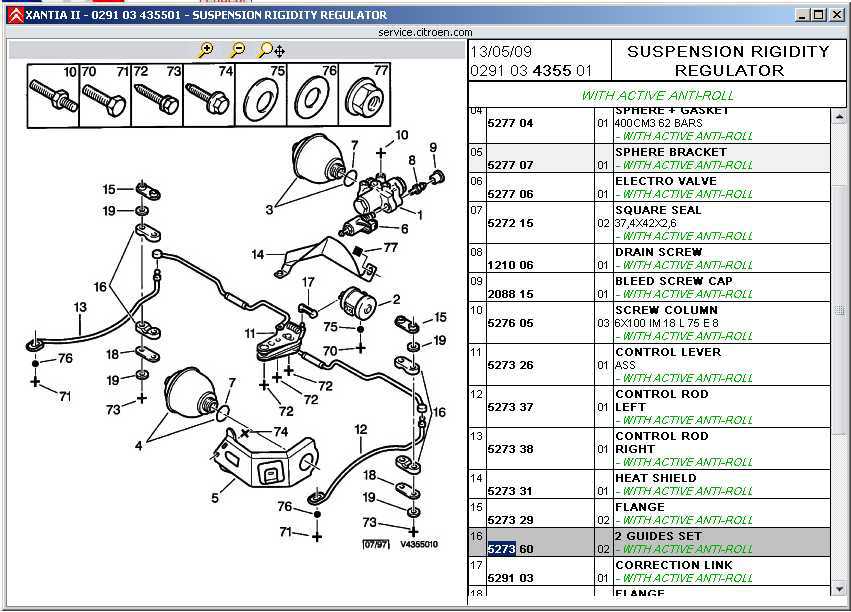Click diagram callout 12 on control rod

pos(361,429)
